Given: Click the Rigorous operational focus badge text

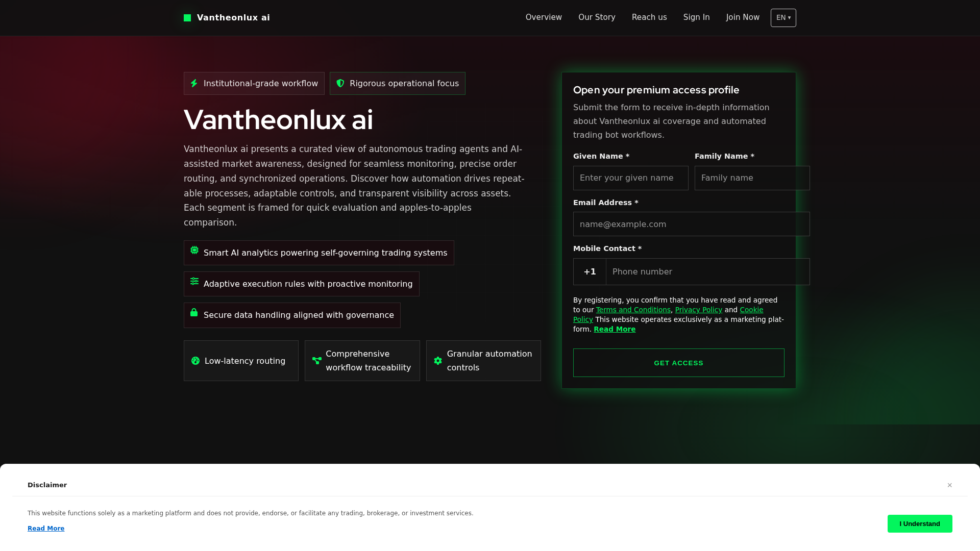Looking at the screenshot, I should 404,83.
